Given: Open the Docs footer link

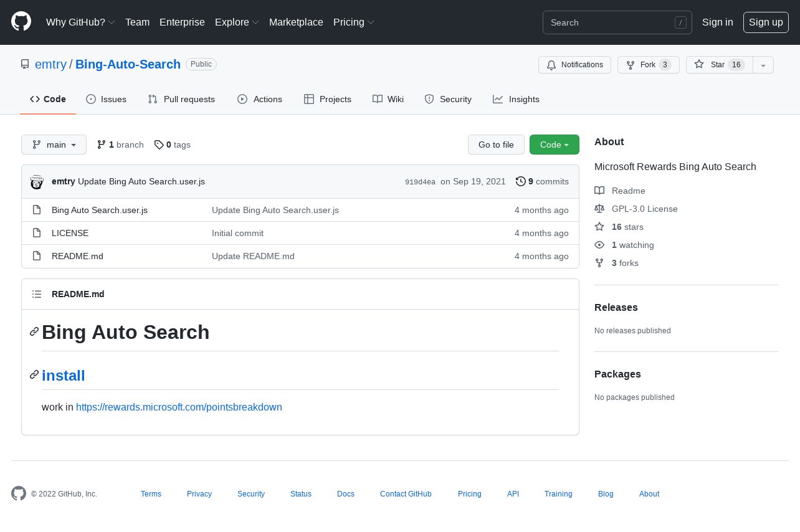Looking at the screenshot, I should 346,493.
